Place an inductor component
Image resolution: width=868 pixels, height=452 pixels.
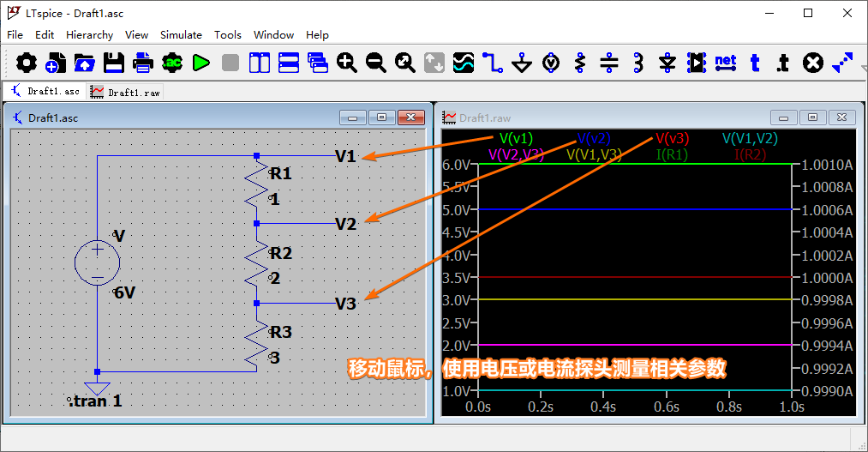pos(638,63)
